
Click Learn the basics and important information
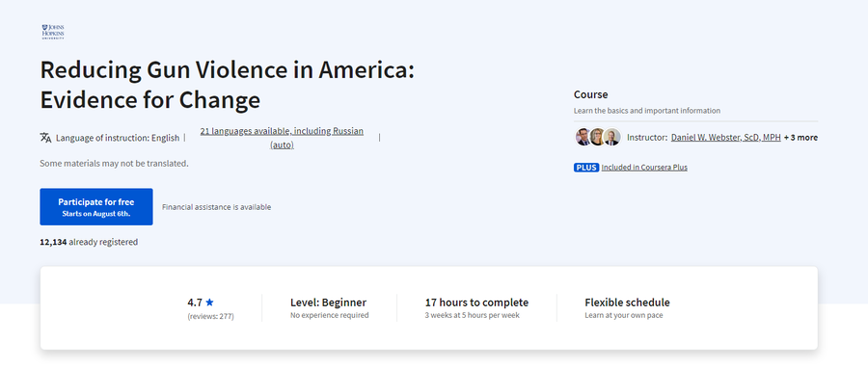[x=647, y=111]
